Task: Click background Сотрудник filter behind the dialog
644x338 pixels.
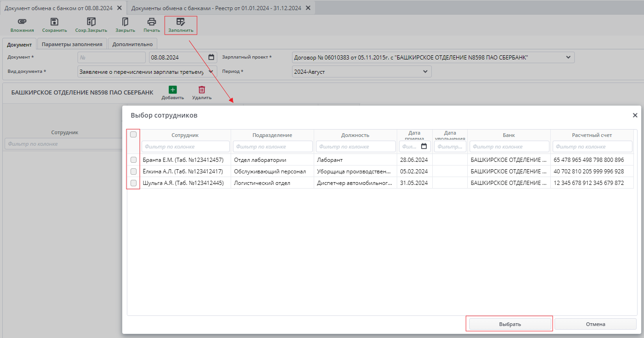Action: click(x=64, y=144)
